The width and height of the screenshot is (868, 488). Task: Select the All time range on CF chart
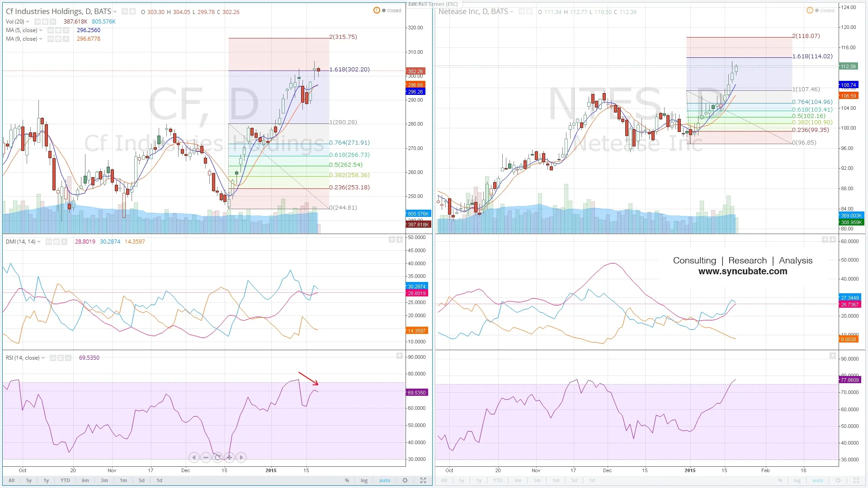point(12,480)
